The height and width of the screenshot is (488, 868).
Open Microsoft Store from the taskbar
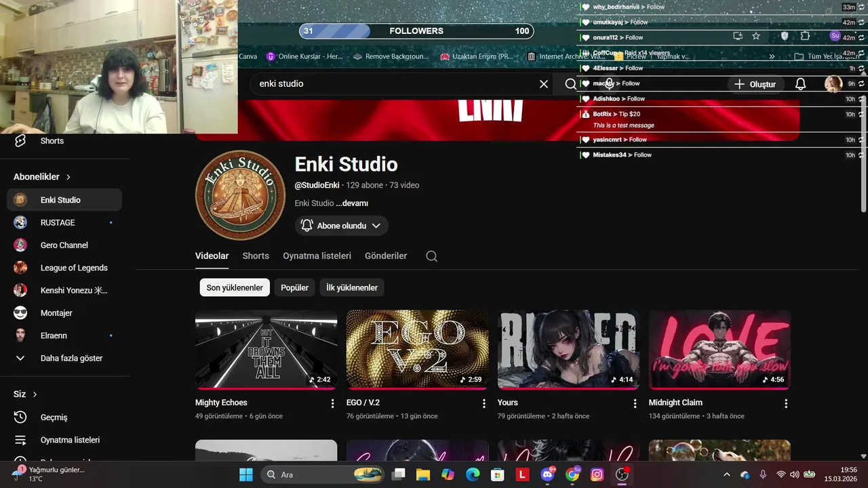498,474
